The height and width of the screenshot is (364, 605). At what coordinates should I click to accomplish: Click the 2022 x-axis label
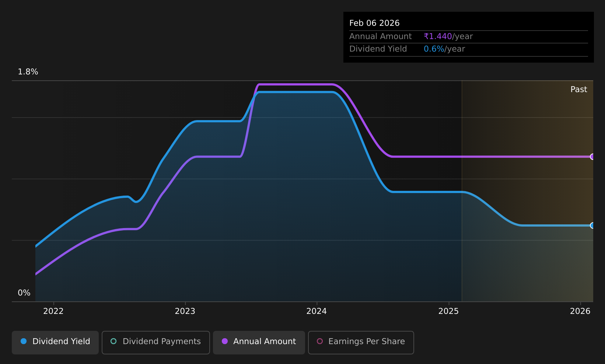(53, 311)
